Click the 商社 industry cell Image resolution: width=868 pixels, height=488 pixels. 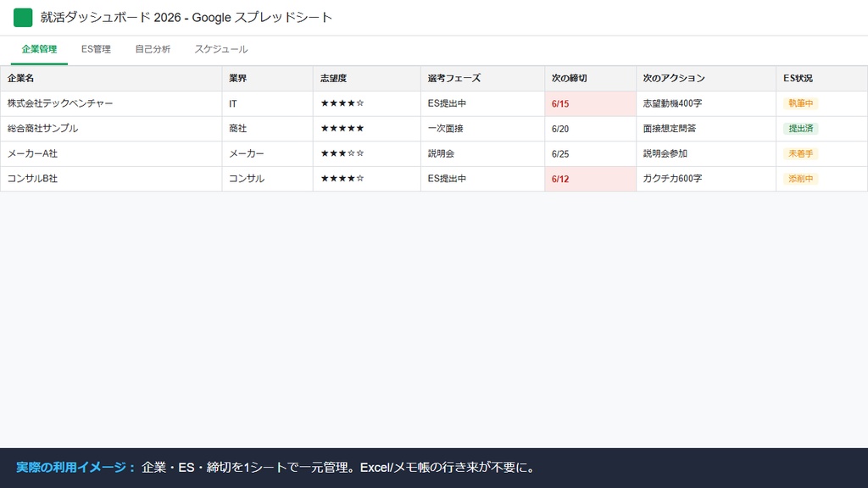click(267, 129)
